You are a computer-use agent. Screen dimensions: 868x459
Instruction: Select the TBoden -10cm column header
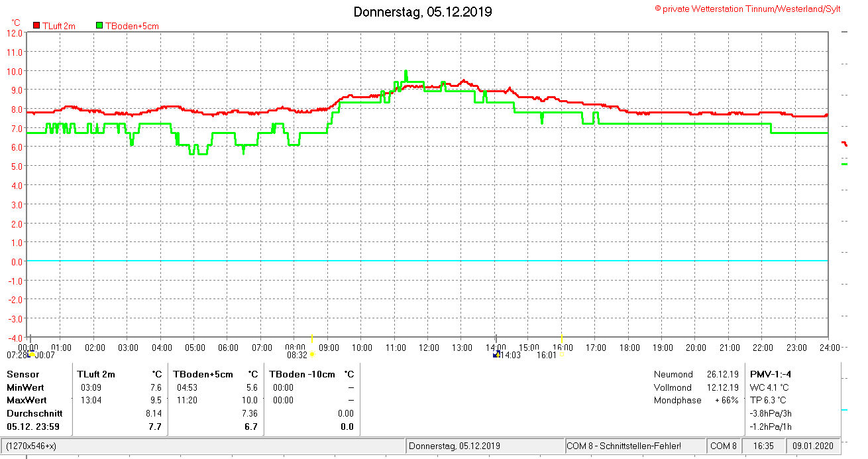302,374
